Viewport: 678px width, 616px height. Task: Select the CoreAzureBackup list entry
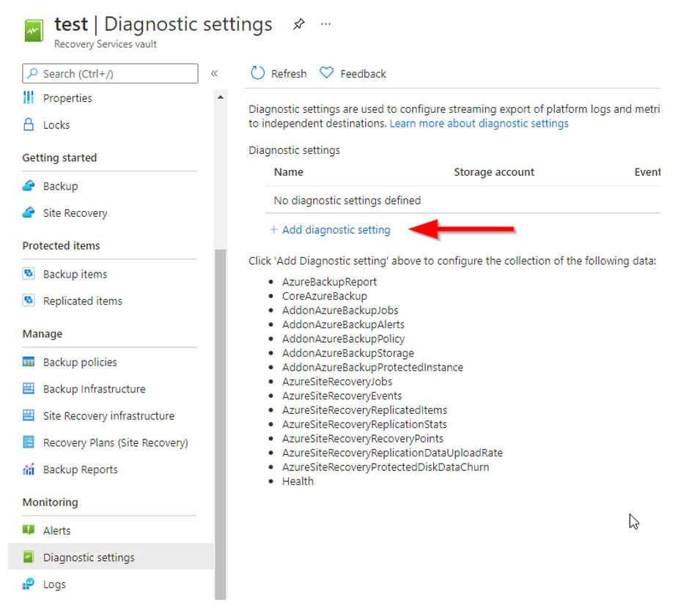click(x=325, y=297)
